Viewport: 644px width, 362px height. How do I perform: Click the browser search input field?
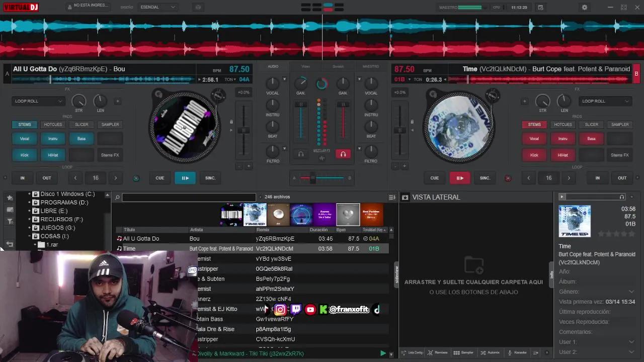point(189,198)
